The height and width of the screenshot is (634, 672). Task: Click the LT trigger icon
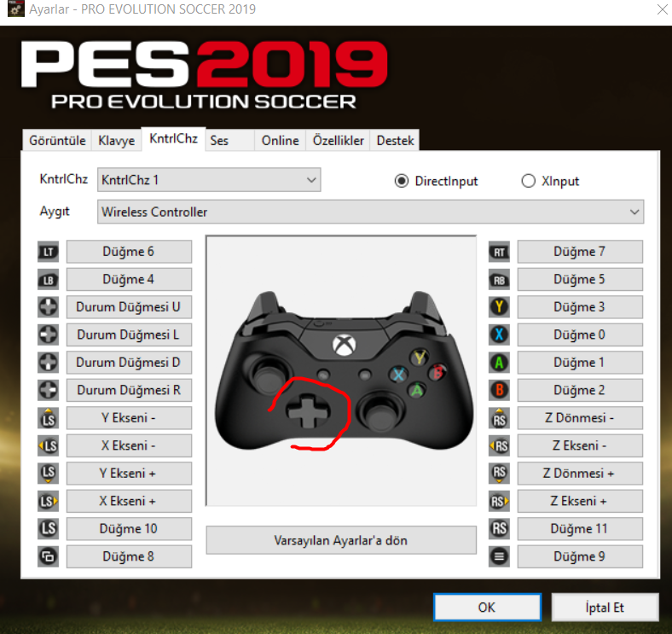point(48,252)
